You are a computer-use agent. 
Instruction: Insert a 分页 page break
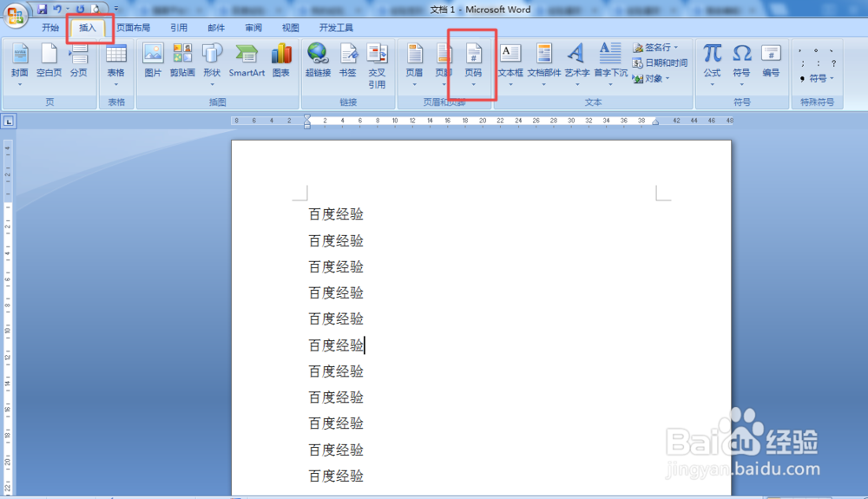(79, 60)
